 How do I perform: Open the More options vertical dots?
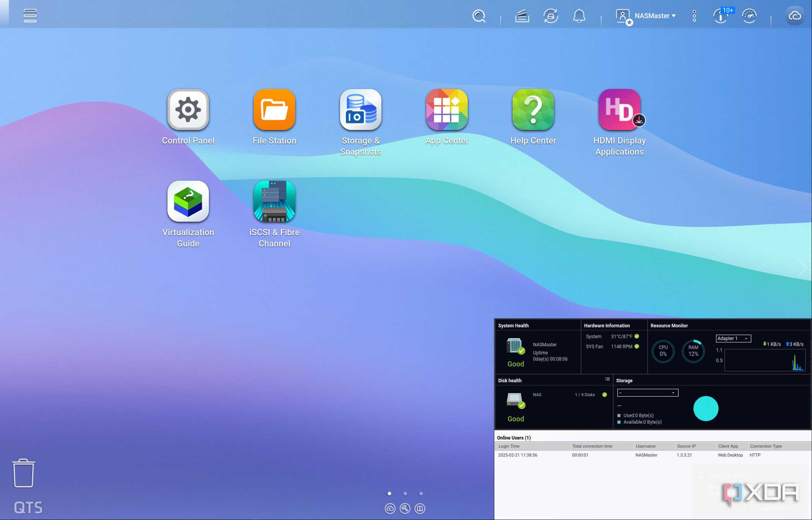click(694, 16)
